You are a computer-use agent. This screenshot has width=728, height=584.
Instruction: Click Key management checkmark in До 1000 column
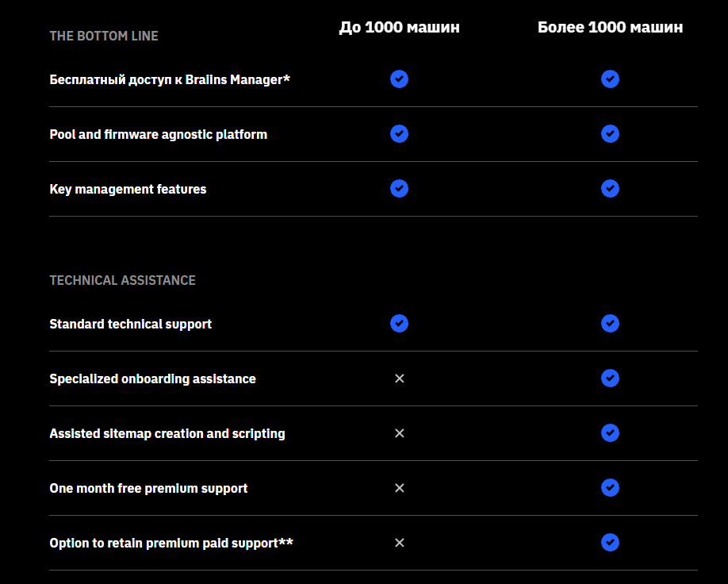pyautogui.click(x=399, y=189)
